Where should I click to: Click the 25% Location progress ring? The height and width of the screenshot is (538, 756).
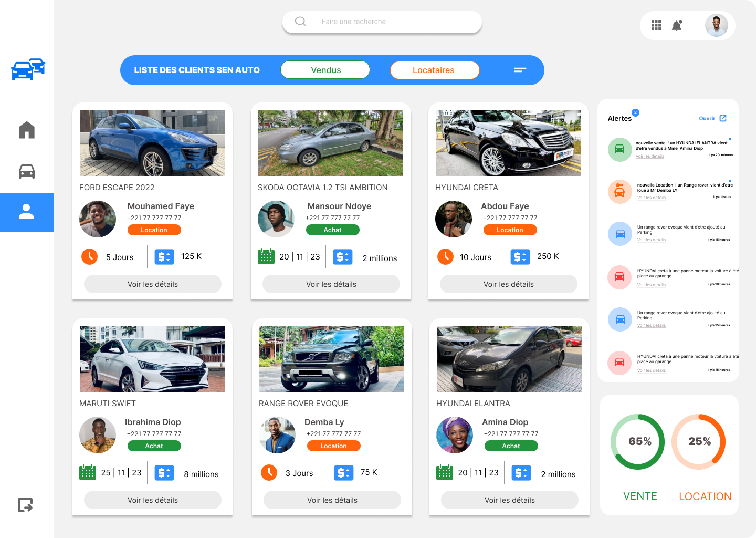699,442
